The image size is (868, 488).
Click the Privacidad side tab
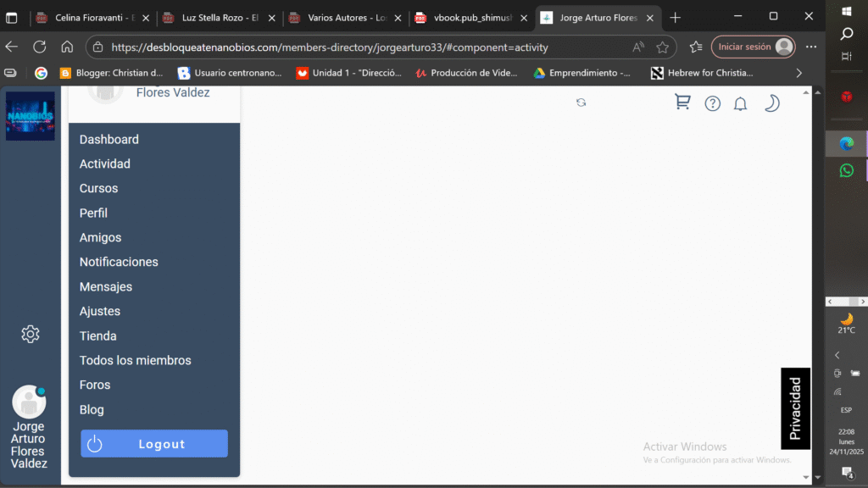(795, 408)
